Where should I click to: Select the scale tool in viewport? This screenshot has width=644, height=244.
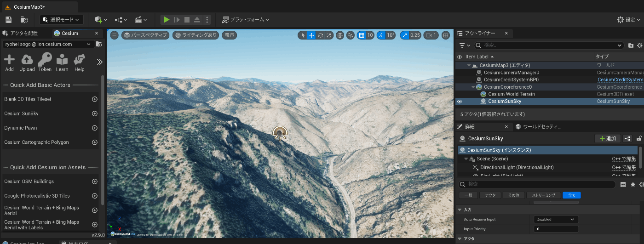[x=328, y=35]
